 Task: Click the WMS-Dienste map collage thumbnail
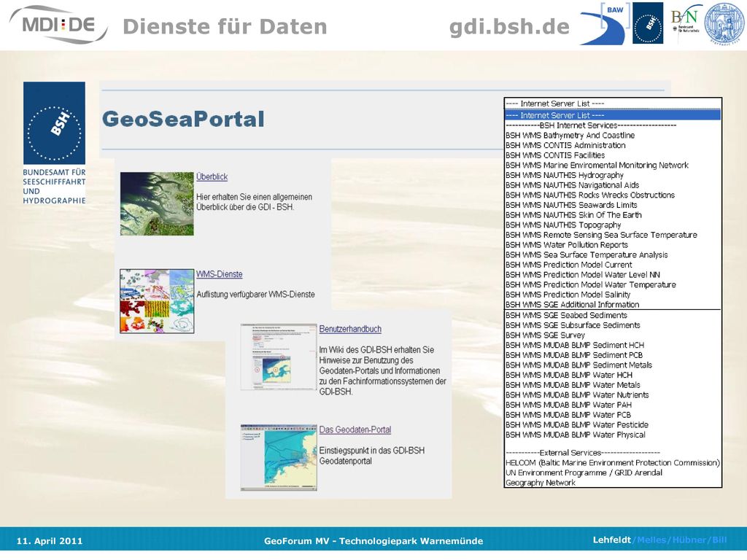pos(157,301)
